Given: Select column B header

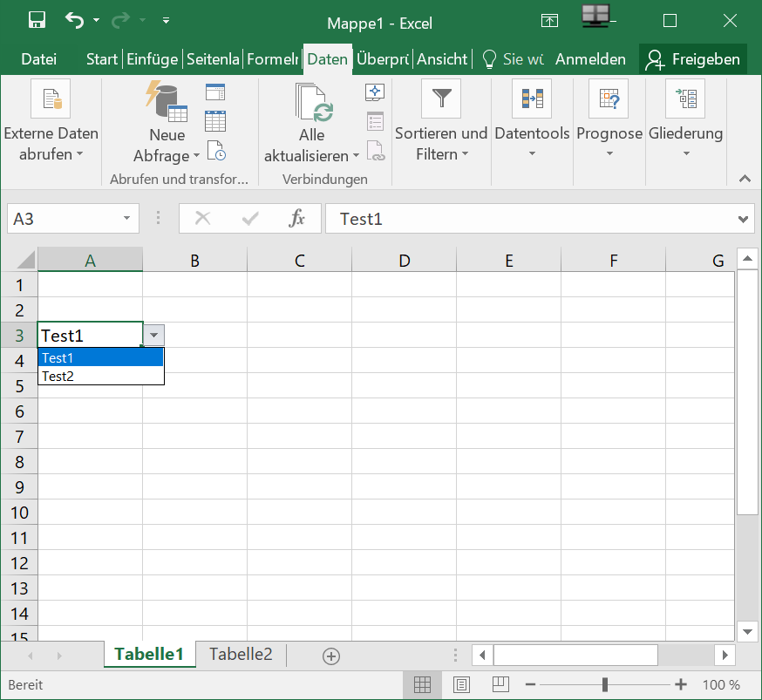Looking at the screenshot, I should pos(195,260).
